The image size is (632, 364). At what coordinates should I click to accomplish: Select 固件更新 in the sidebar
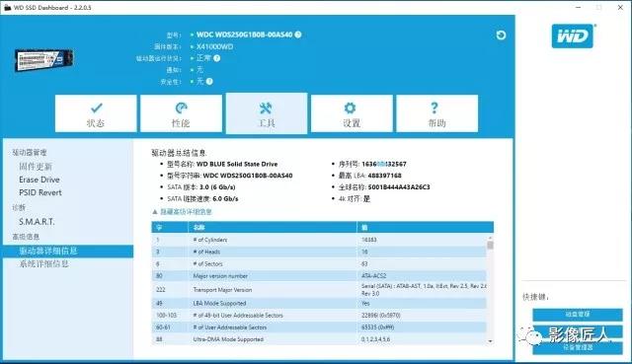36,167
